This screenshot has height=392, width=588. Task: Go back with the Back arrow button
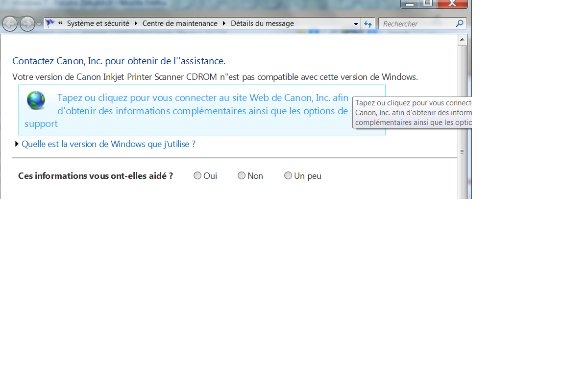[x=10, y=24]
